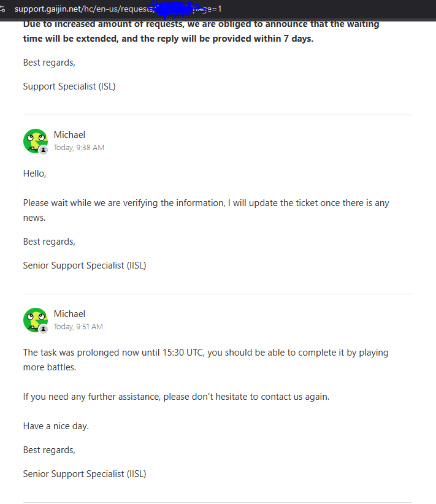Screen dimensions: 436x504
Task: Click "Senior Support Specialist (IISL)" in 9:51 AM reply
Action: [85, 473]
